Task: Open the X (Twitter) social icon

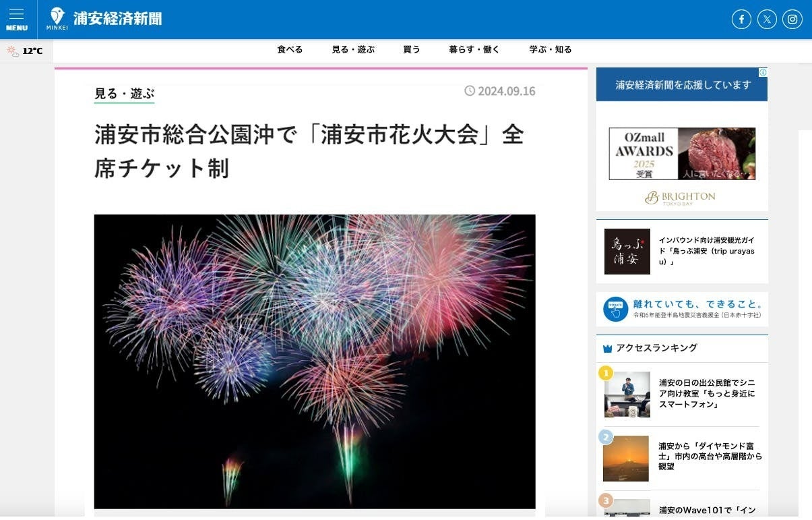Action: point(767,20)
